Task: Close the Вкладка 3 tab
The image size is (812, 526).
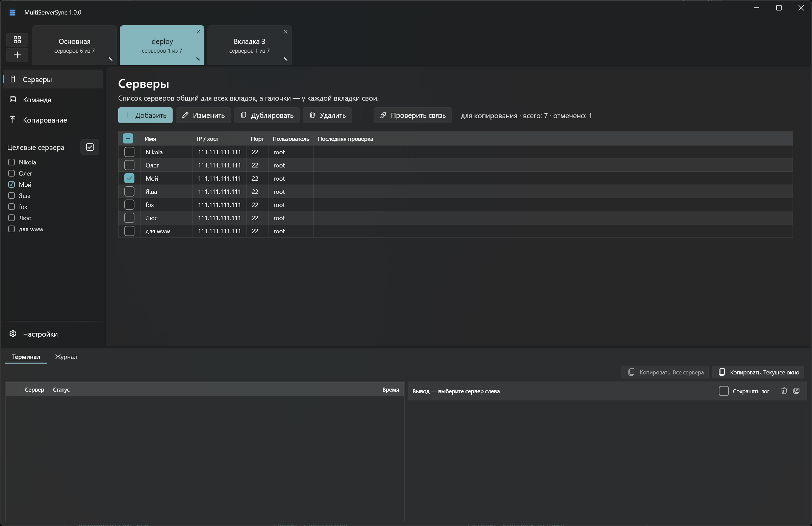Action: pos(286,32)
